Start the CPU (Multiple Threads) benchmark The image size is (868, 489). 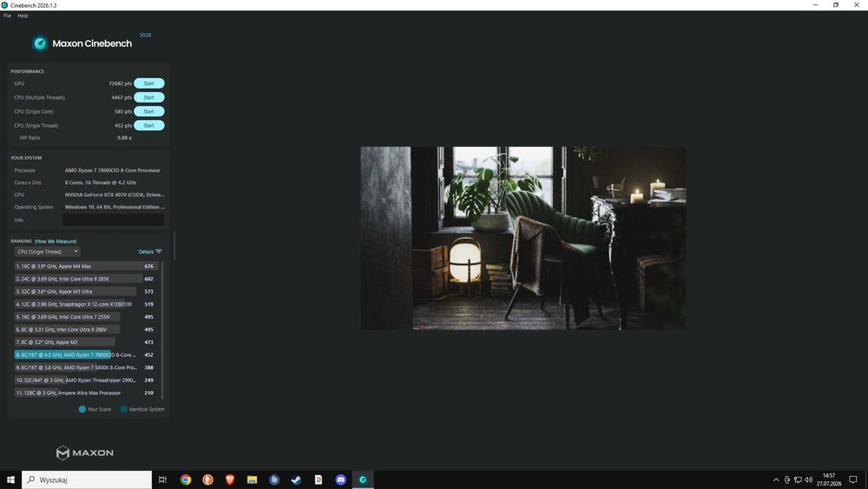tap(149, 97)
